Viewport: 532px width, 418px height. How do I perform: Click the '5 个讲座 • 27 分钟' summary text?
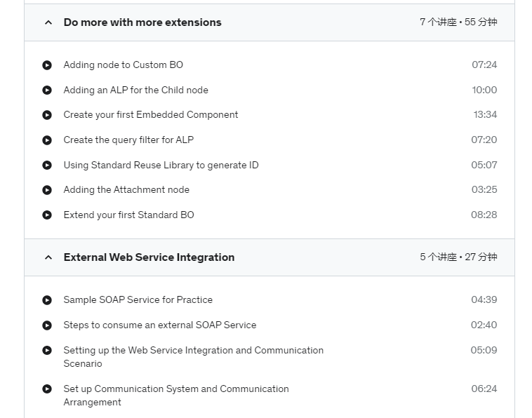(458, 257)
